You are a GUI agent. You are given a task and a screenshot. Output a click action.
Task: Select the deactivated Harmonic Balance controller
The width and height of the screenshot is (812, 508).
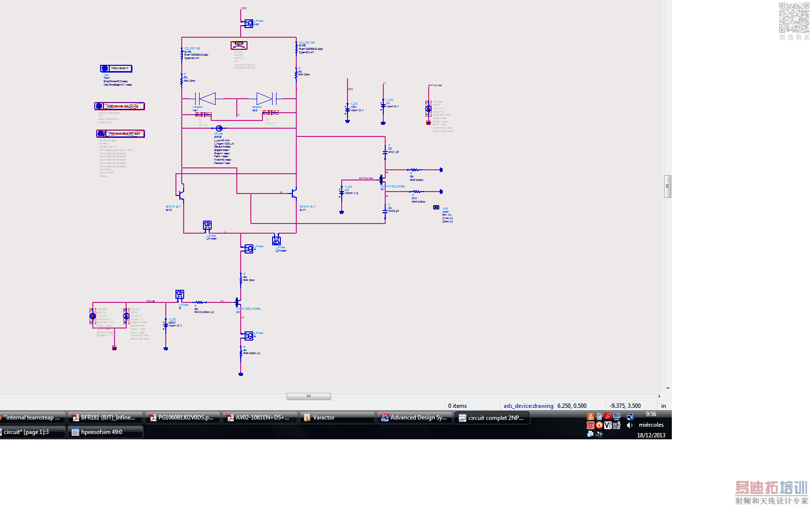click(119, 106)
